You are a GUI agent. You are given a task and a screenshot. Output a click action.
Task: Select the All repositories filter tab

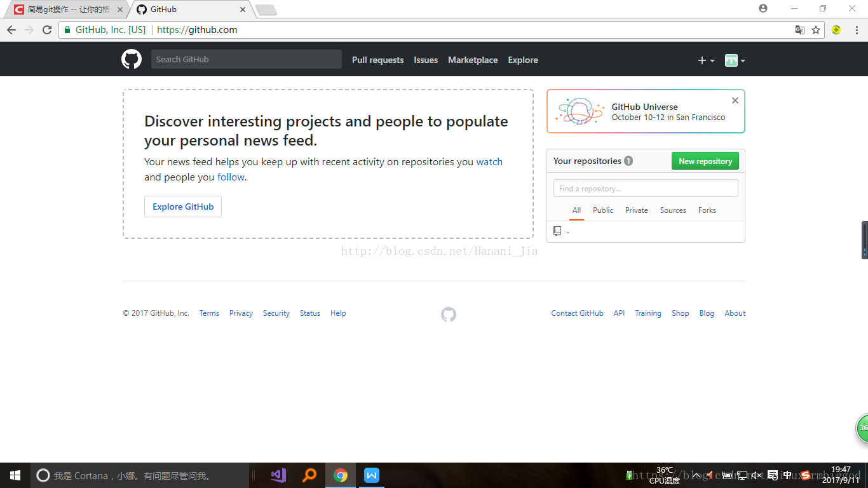pyautogui.click(x=576, y=210)
